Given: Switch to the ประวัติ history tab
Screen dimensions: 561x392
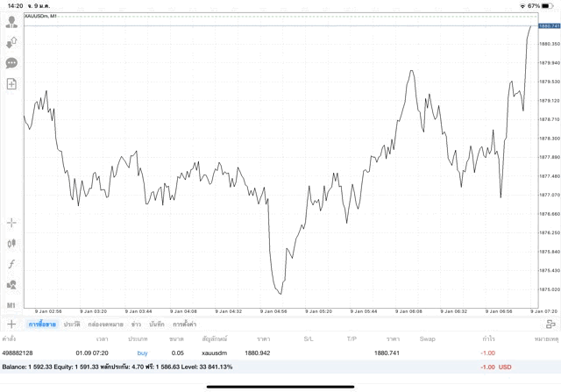Looking at the screenshot, I should pyautogui.click(x=72, y=324).
